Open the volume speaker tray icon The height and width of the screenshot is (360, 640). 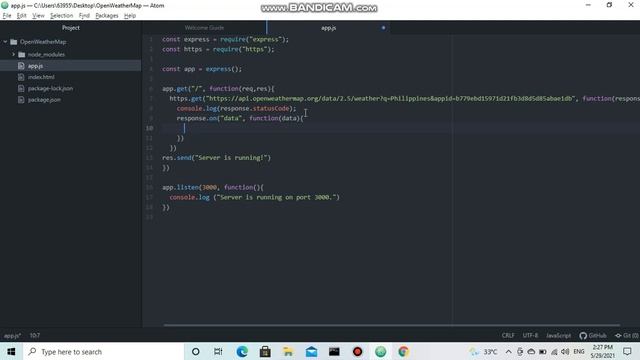(565, 351)
